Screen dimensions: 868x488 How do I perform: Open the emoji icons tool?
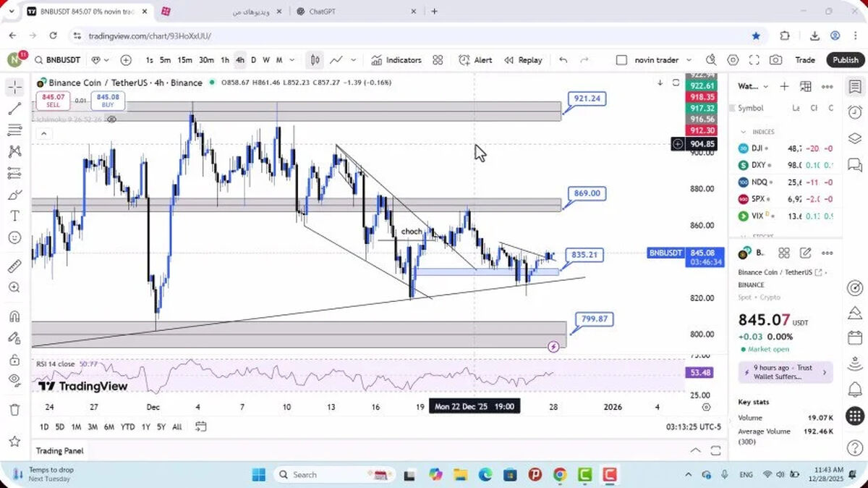14,237
